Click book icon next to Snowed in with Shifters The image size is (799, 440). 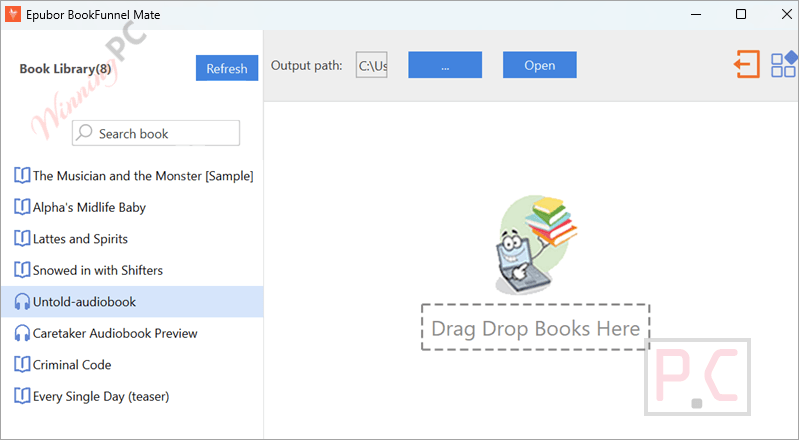(22, 270)
